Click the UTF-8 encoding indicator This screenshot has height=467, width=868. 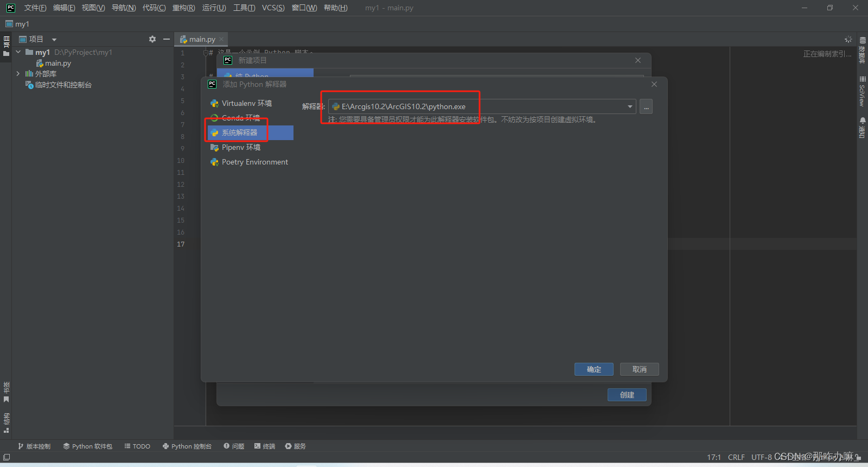[761, 457]
